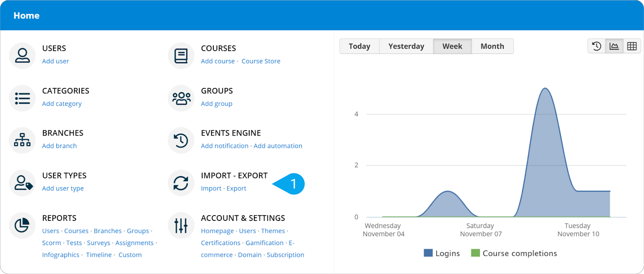Open the Tests report link
This screenshot has height=274, width=644.
(x=74, y=243)
